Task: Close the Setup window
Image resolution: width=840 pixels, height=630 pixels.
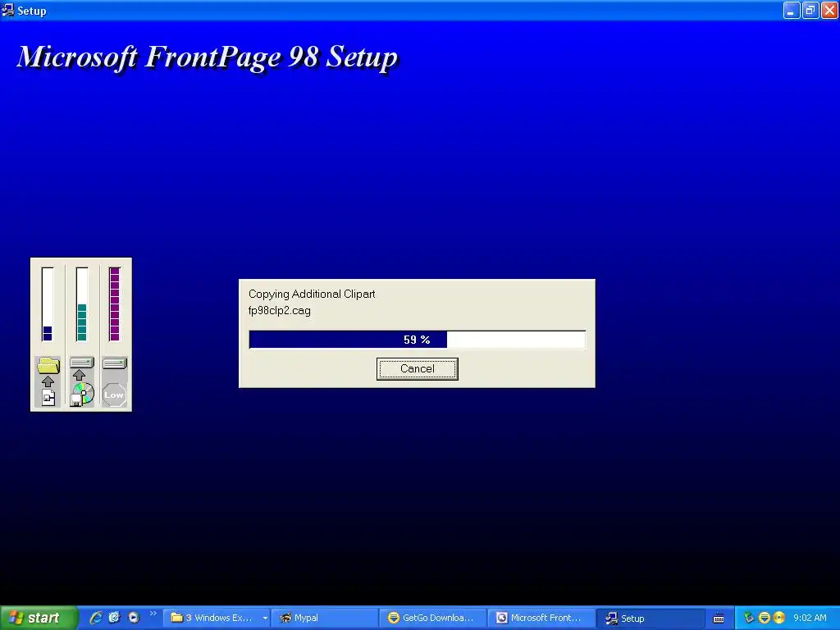Action: [830, 10]
